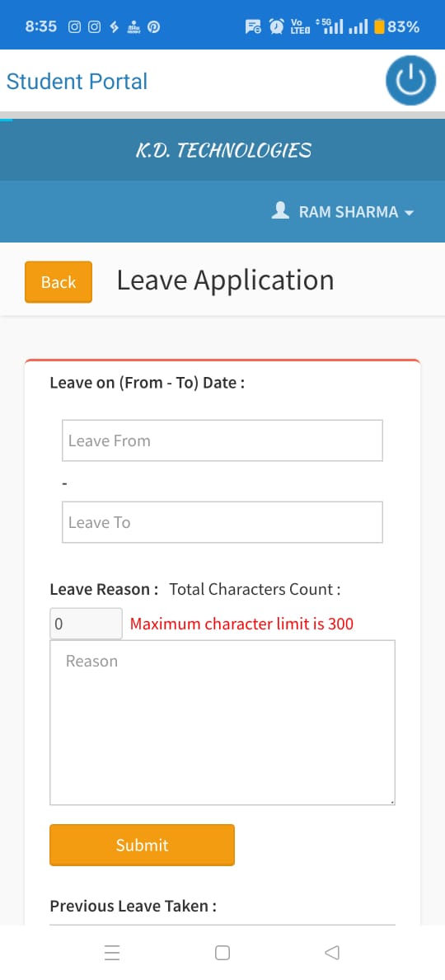Click inside the Reason text area

pyautogui.click(x=222, y=723)
